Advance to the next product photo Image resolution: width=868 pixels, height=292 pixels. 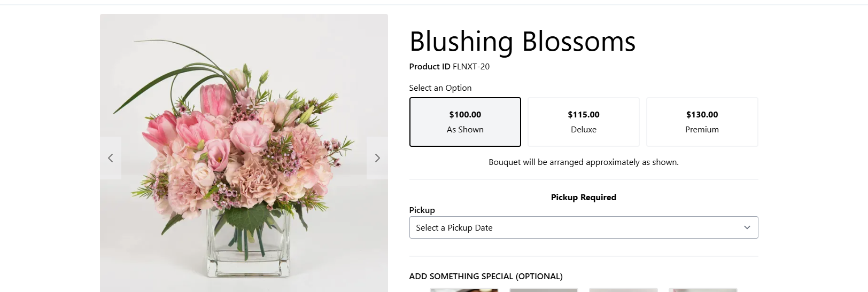tap(377, 158)
